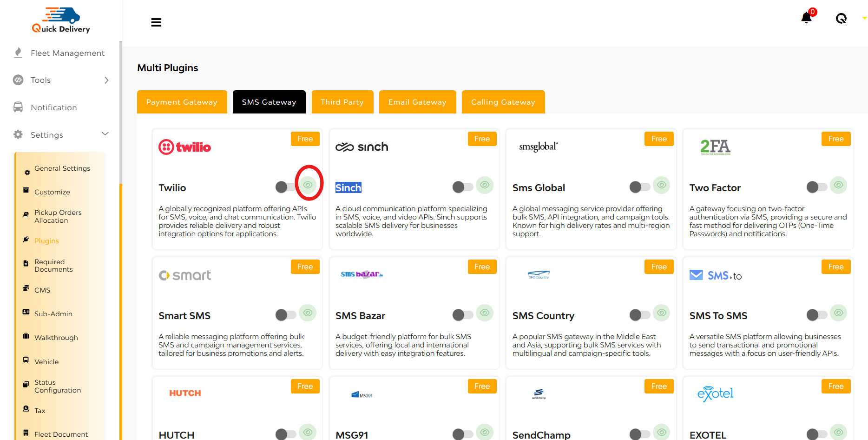View Twilio plugin details eye icon
The image size is (868, 440).
308,185
